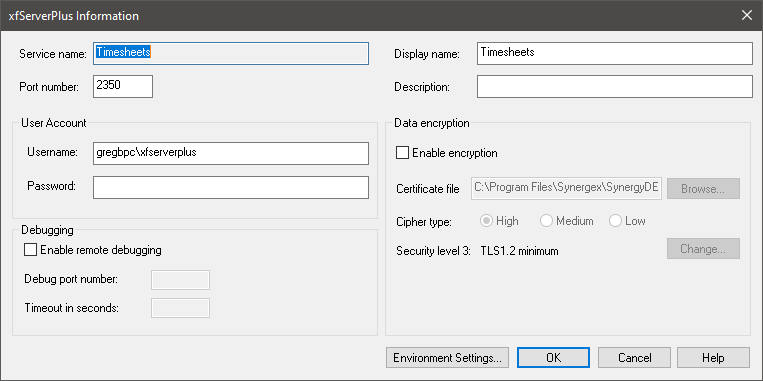This screenshot has width=763, height=381.
Task: Click the Username field gregbpc\xfserverplus
Action: pos(231,153)
